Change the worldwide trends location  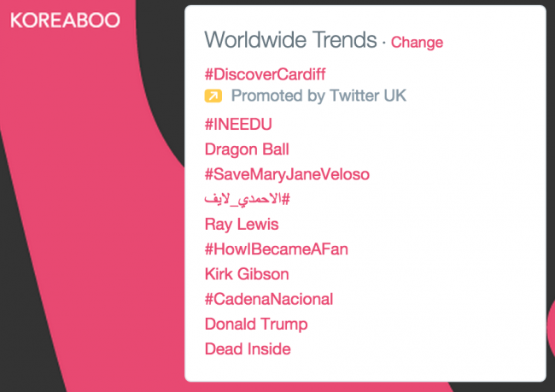tap(417, 42)
